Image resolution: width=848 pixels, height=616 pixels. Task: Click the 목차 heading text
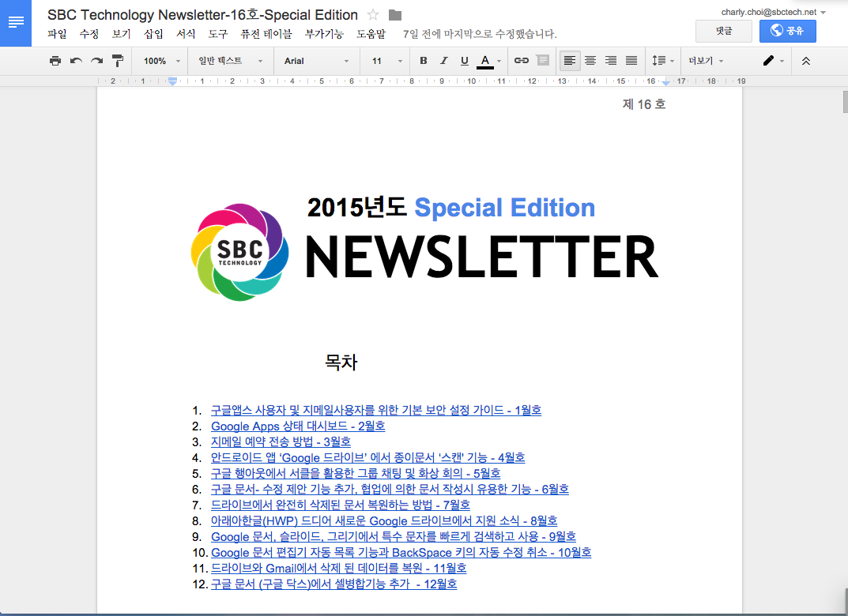pos(341,362)
